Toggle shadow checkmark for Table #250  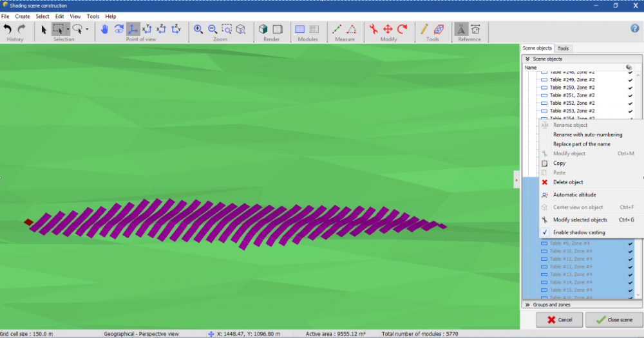tap(630, 88)
